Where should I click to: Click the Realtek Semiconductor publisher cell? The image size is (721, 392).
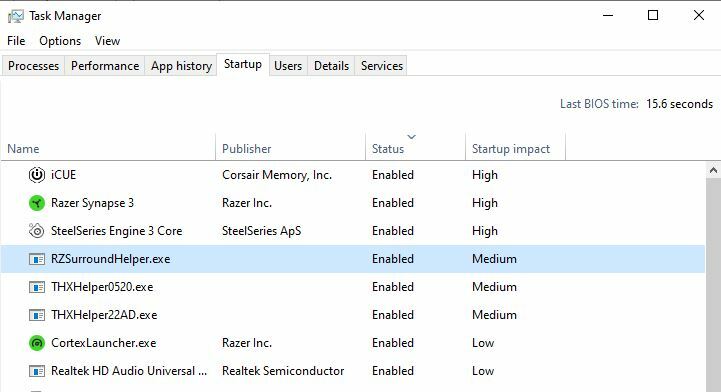[283, 371]
